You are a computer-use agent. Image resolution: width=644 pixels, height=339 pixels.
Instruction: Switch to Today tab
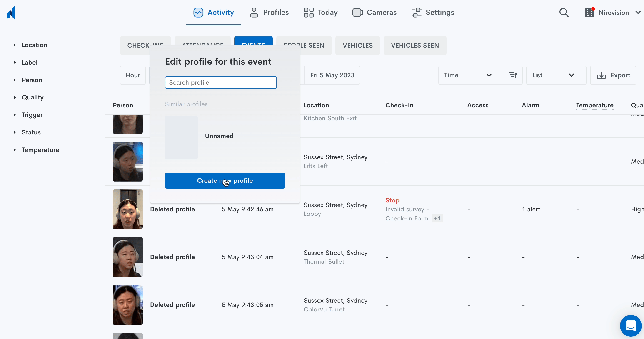coord(320,13)
